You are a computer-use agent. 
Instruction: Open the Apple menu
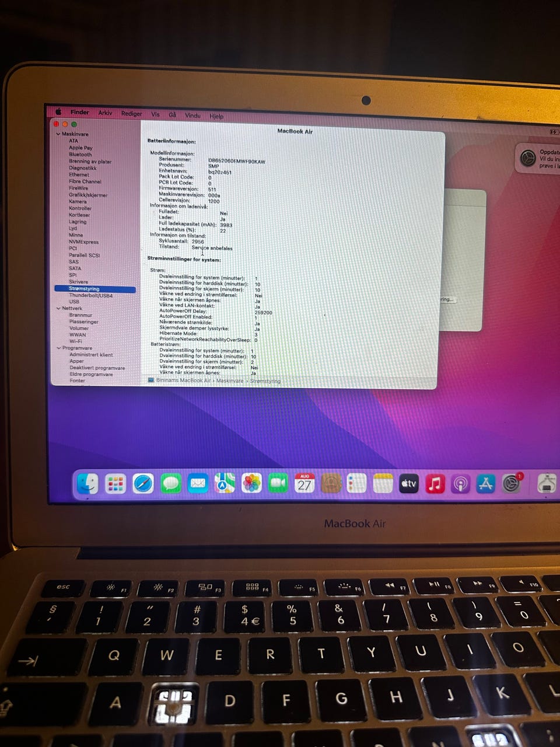pos(58,112)
